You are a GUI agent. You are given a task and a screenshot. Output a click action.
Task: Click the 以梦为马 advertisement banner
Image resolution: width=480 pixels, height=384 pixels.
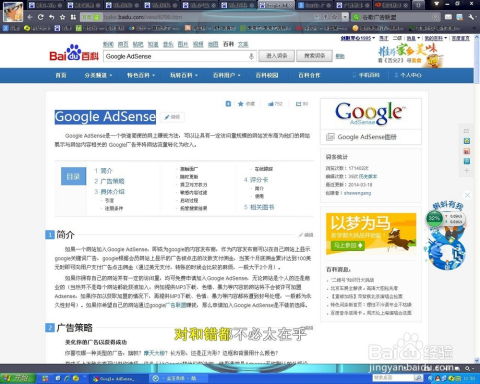pos(371,234)
